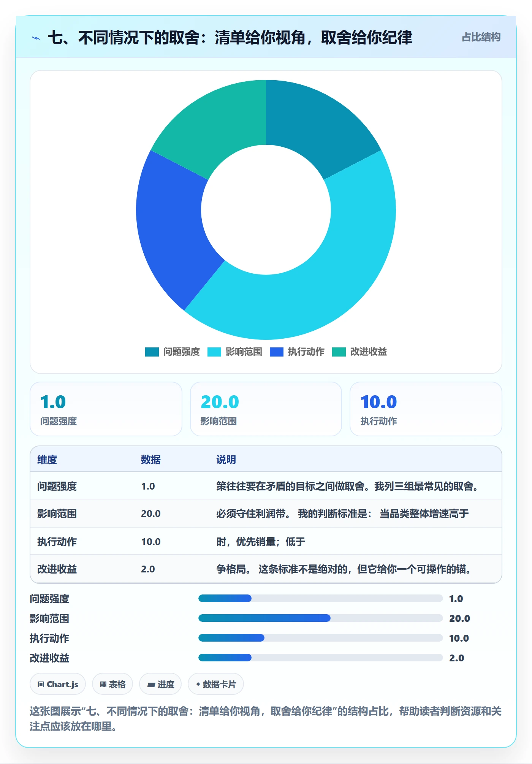Screen dimensions: 532x764
Task: Click the 进度 tag chip
Action: pyautogui.click(x=160, y=684)
